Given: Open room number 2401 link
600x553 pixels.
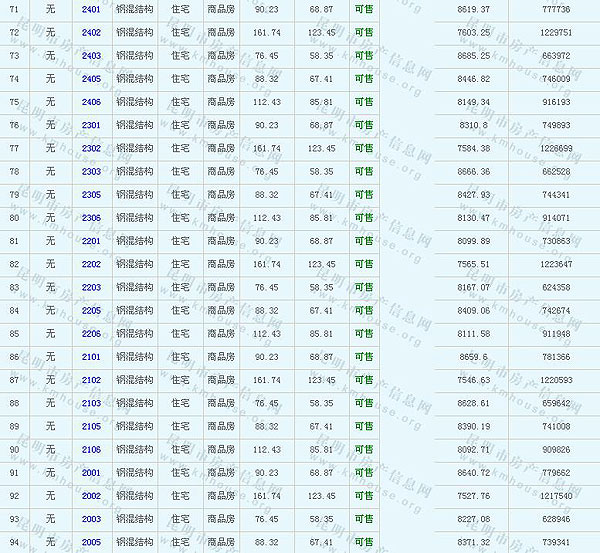Looking at the screenshot, I should 91,9.
